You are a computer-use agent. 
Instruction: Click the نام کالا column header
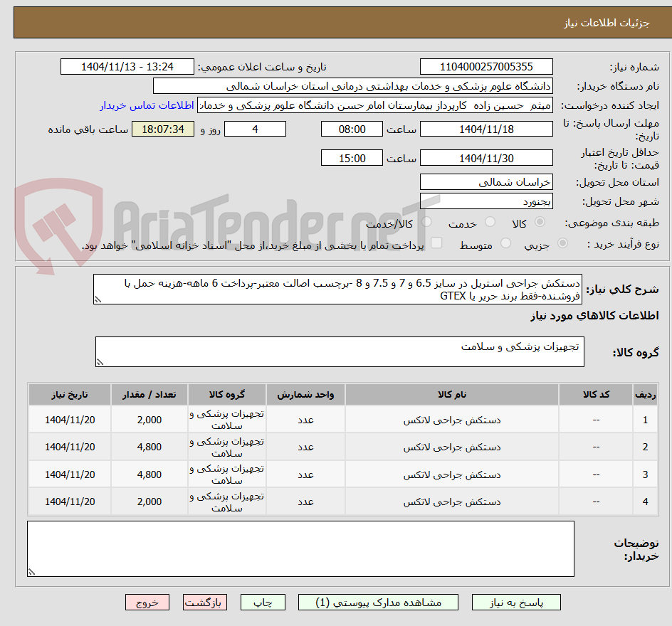pos(452,394)
